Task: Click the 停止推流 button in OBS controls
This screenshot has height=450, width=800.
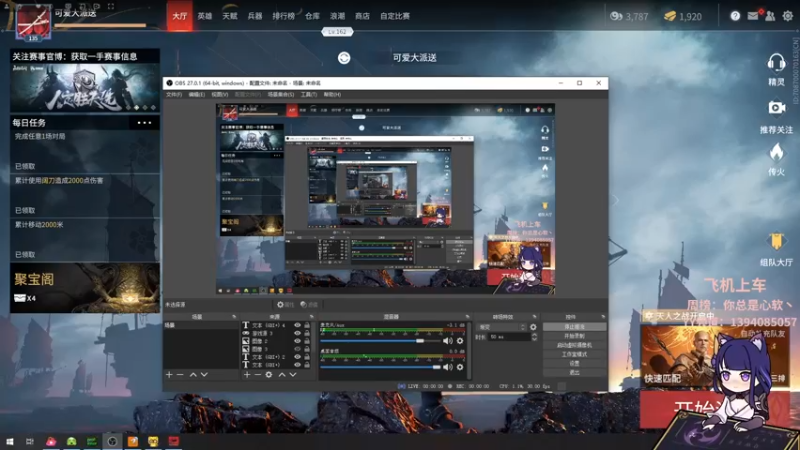Action: pyautogui.click(x=574, y=327)
